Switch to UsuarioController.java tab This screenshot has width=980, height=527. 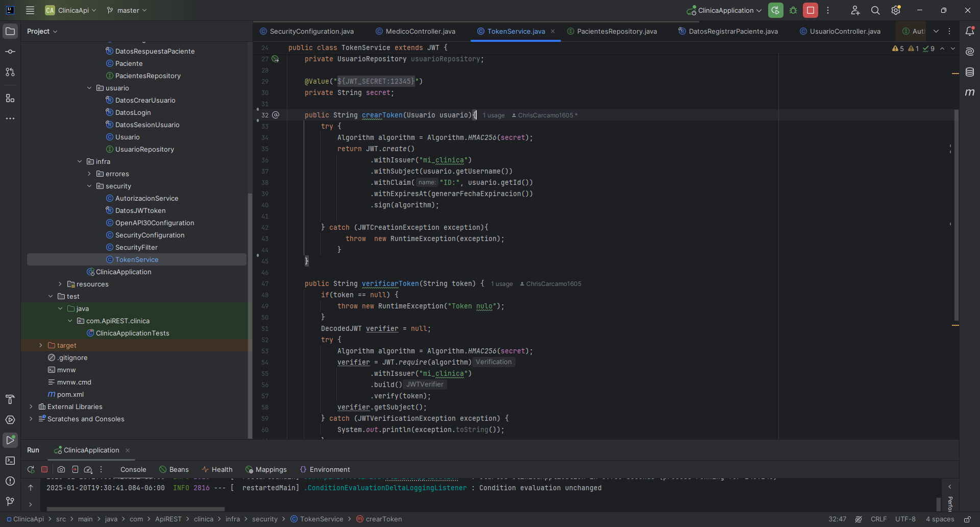pyautogui.click(x=840, y=31)
